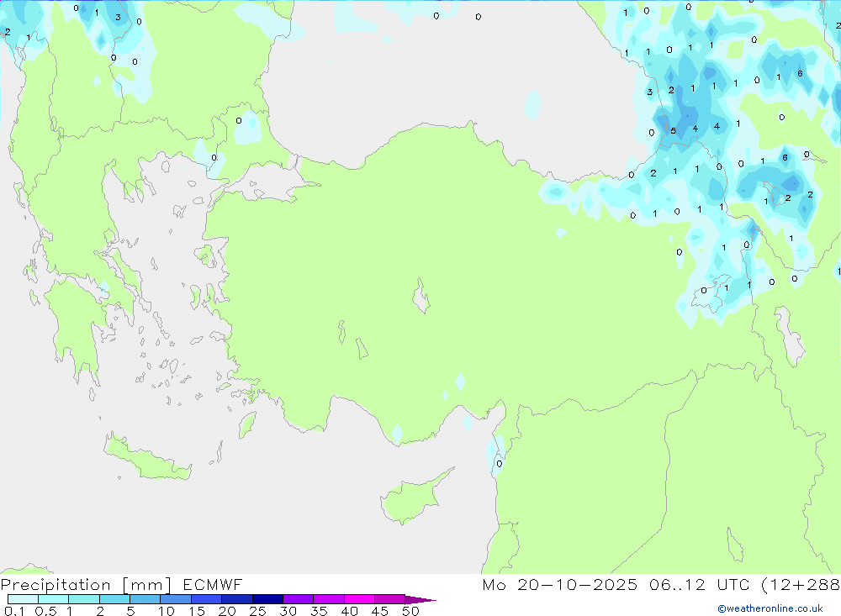Select the 25–30 mm legend color swatch
Viewport: 841px width, 616px height.
267,599
